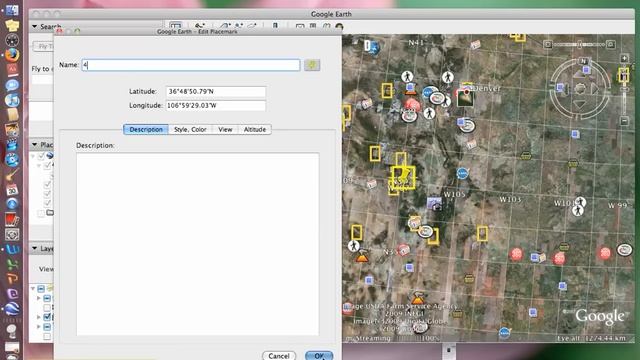
Task: Toggle the bottom unchecked checkbox in Layers tree
Action: (x=47, y=336)
